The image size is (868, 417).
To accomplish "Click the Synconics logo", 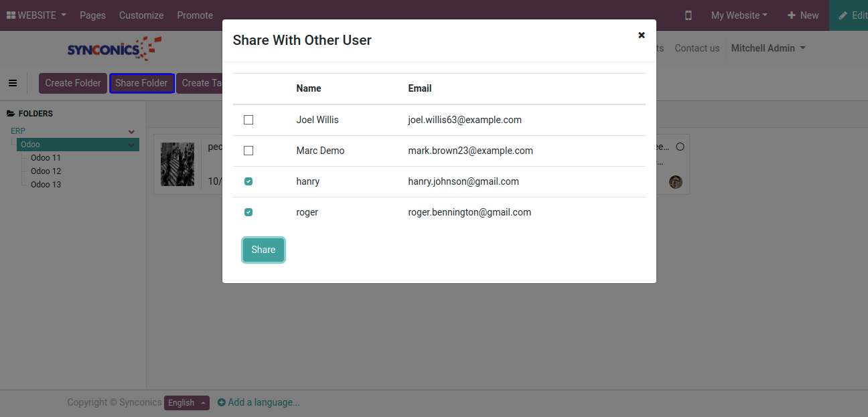I will [x=114, y=49].
